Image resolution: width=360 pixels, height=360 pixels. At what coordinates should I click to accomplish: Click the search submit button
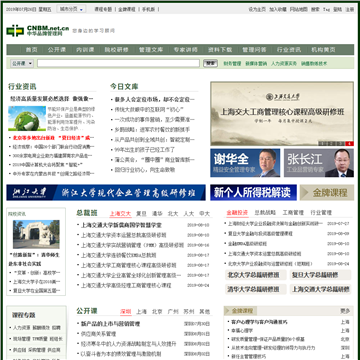pyautogui.click(x=210, y=63)
